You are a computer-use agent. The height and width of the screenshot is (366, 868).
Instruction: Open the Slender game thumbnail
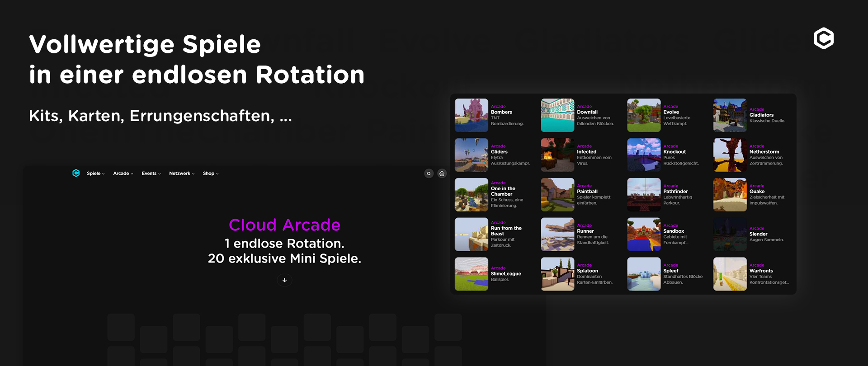730,235
